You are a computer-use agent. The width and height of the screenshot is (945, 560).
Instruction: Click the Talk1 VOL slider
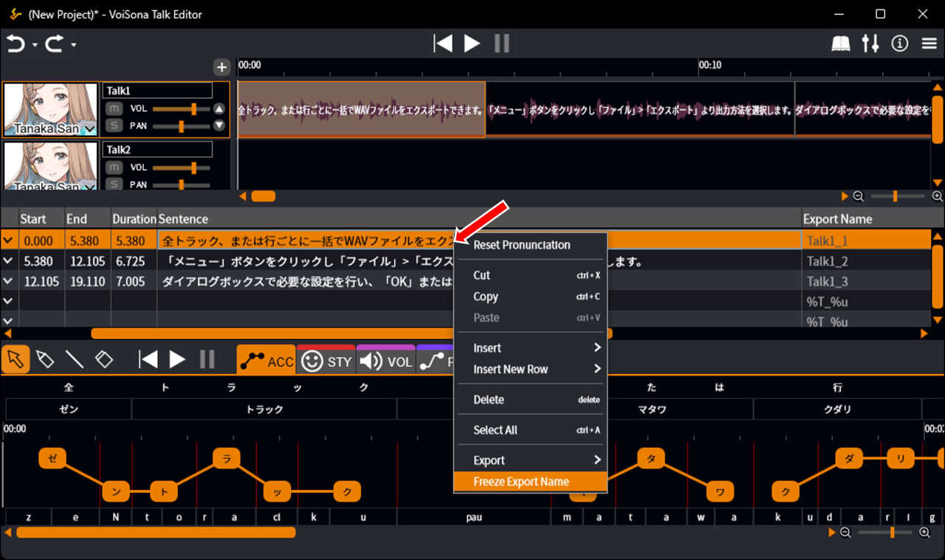point(181,108)
